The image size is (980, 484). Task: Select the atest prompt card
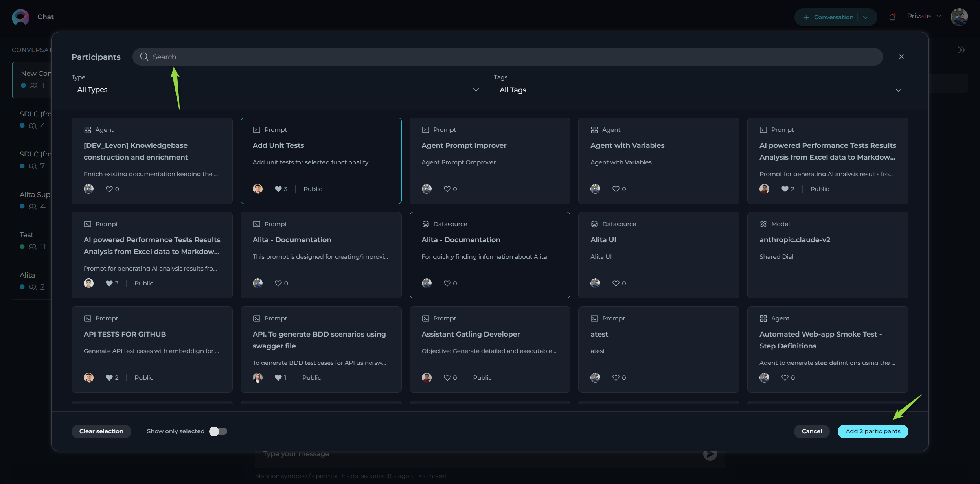coord(658,350)
